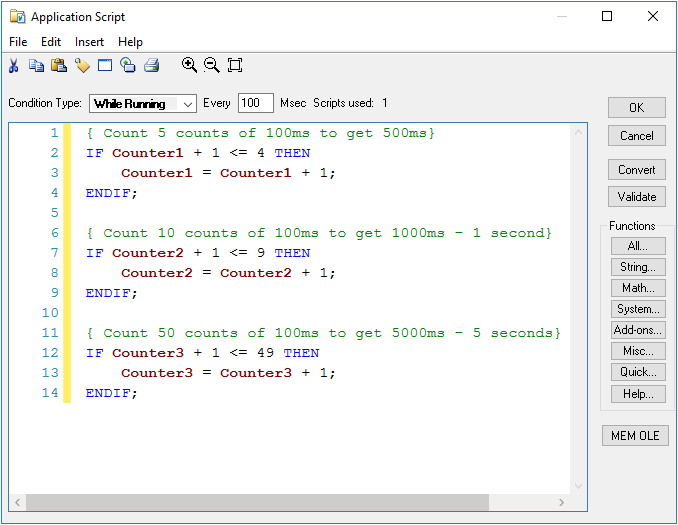Image resolution: width=678 pixels, height=525 pixels.
Task: Open the Insert menu
Action: tap(89, 42)
